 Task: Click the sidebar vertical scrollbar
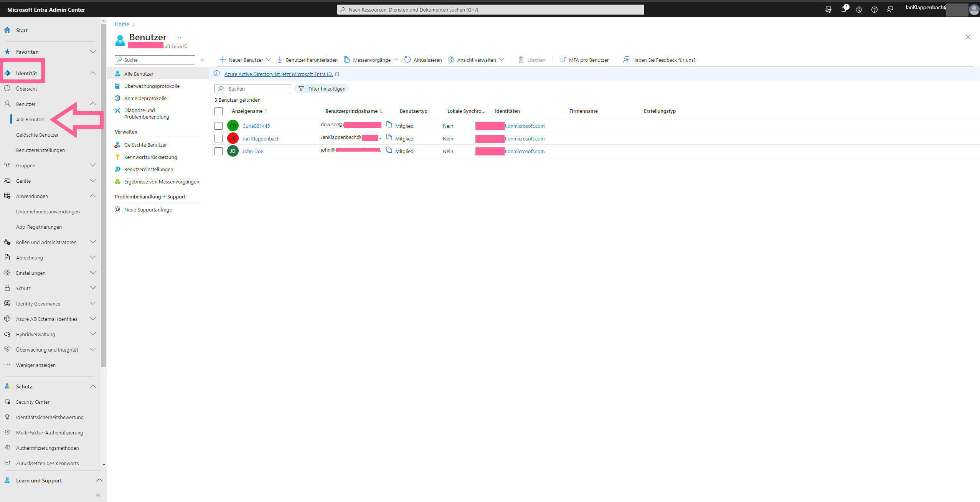[104, 195]
